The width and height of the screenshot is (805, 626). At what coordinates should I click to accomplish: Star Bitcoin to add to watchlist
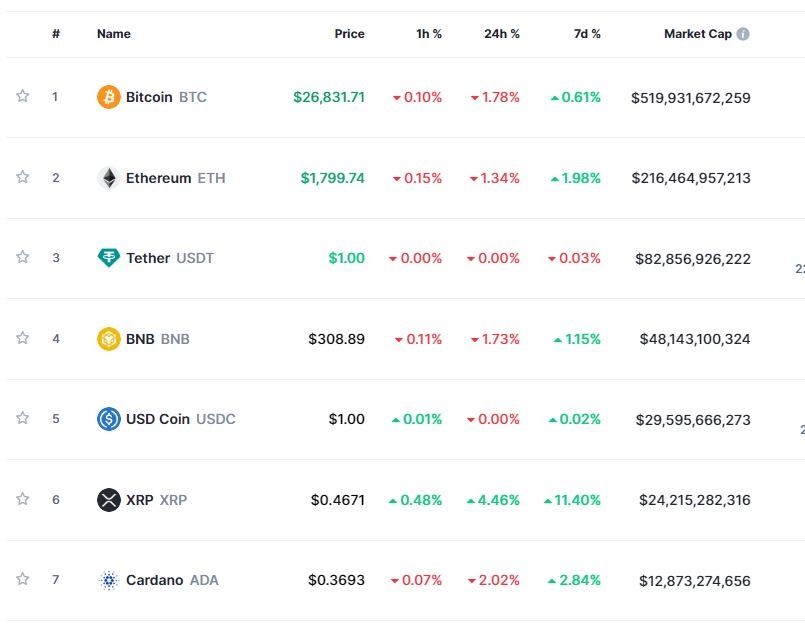[22, 96]
